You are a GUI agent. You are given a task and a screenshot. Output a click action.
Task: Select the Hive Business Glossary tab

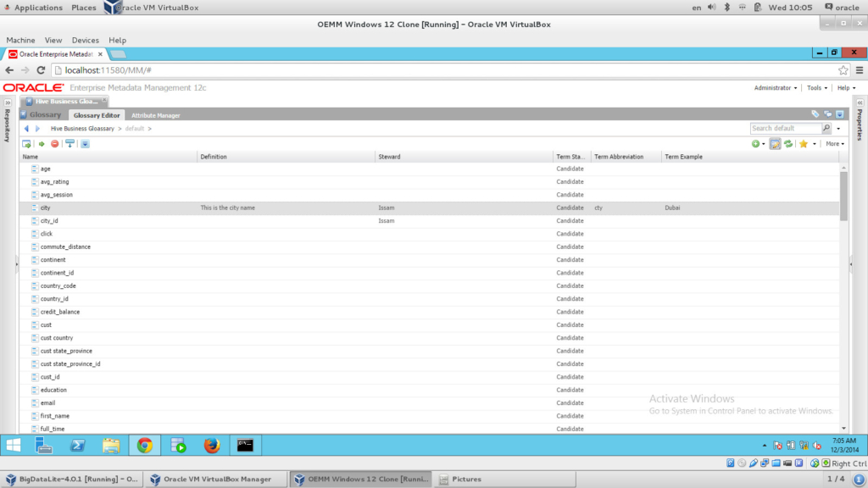tap(65, 102)
